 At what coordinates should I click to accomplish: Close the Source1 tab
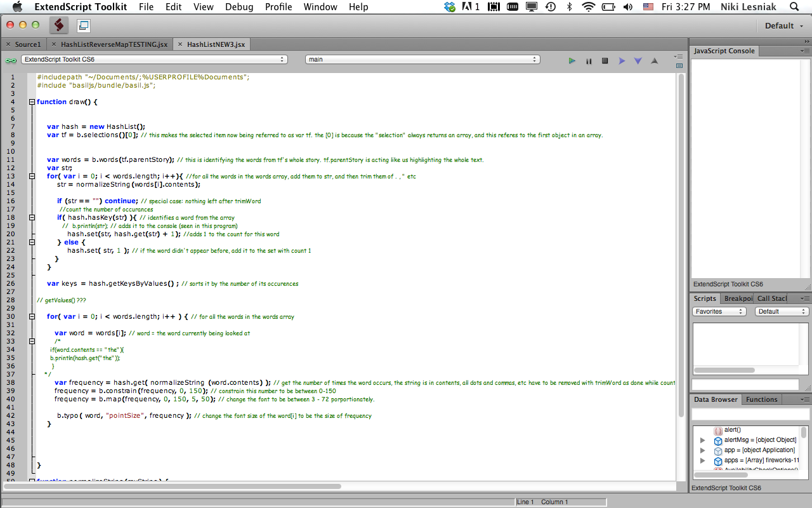[8, 44]
